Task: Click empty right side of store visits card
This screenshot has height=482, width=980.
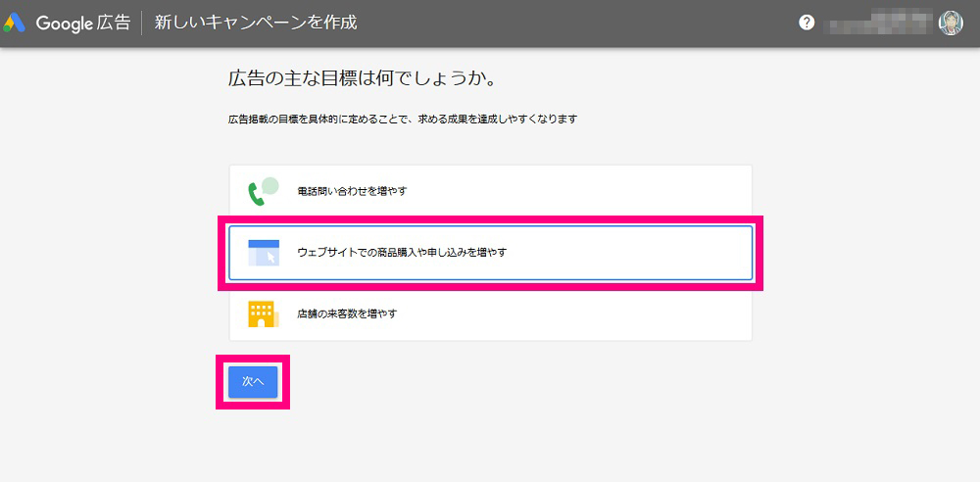Action: click(625, 313)
